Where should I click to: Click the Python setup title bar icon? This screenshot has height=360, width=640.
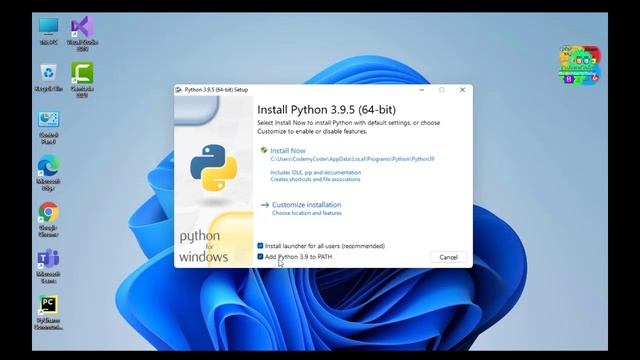click(178, 90)
